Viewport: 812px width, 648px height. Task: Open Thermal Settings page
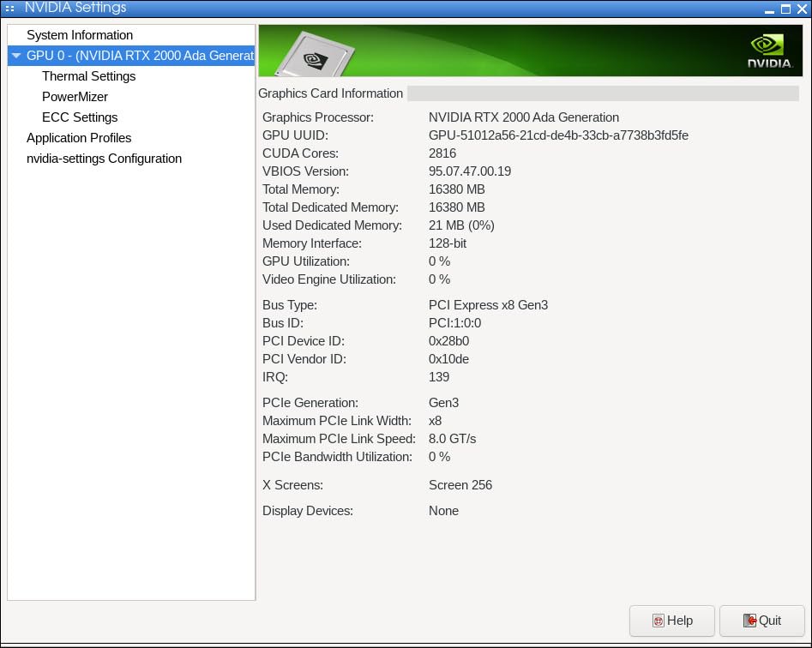(x=88, y=76)
